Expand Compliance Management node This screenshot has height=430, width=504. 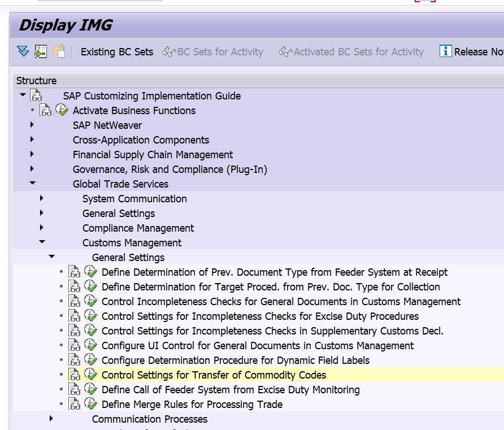click(41, 228)
